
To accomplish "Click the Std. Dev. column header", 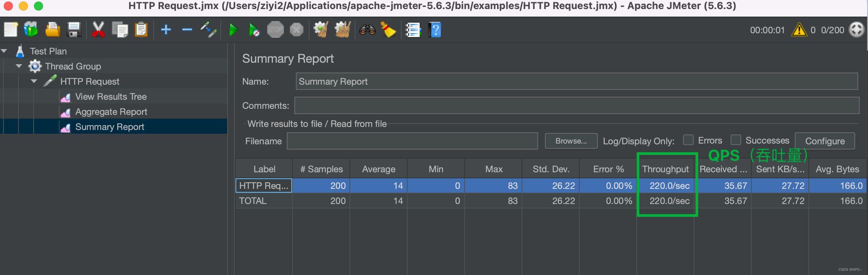I will click(x=551, y=169).
